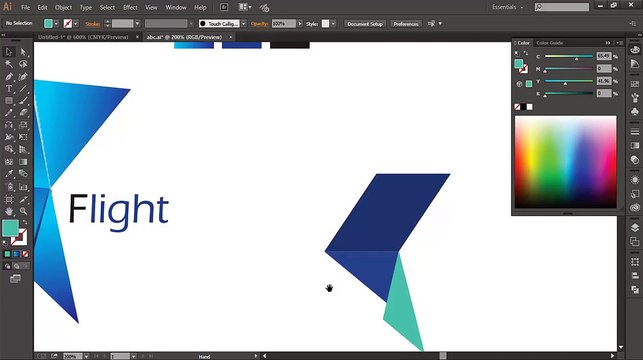Screen dimensions: 643x360
Task: Select the Eraser tool
Action: pos(23,113)
